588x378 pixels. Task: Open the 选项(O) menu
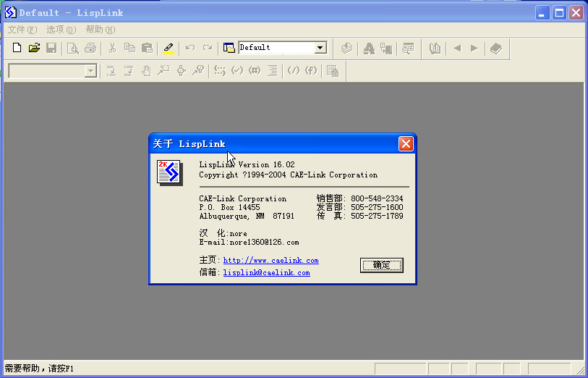pyautogui.click(x=61, y=30)
